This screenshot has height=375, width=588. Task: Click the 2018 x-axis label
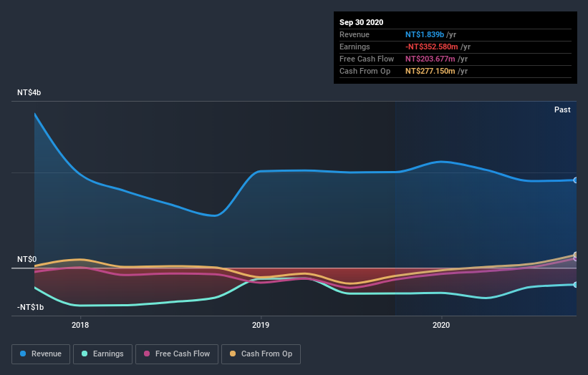coord(80,325)
